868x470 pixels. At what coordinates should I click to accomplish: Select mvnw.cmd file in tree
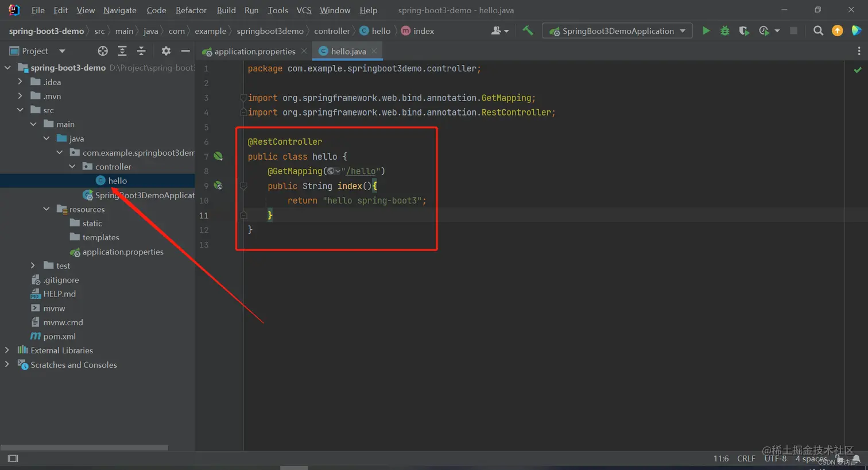(63, 322)
